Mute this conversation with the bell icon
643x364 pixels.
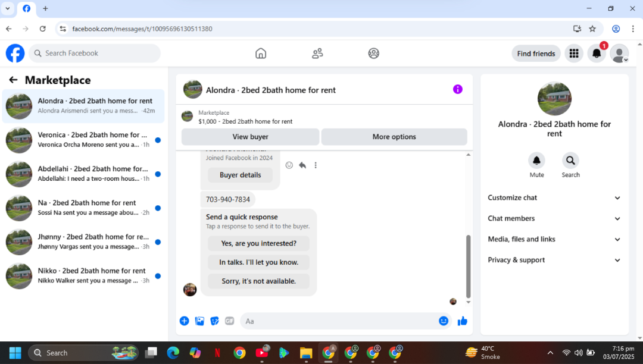point(536,161)
